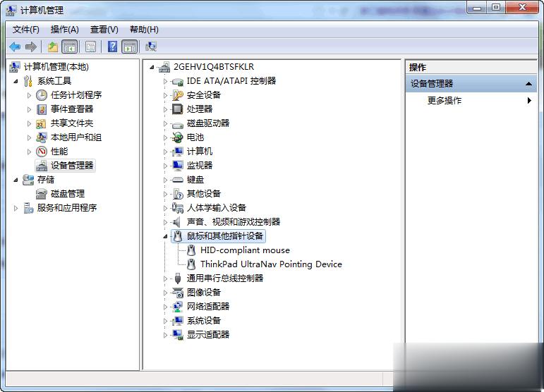Click the 本地用户和组 icon
The width and height of the screenshot is (544, 392).
[42, 137]
